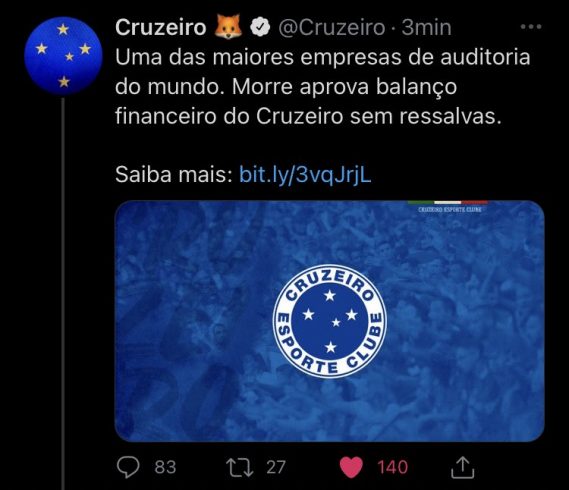The image size is (569, 490).
Task: Click the Cruzeiro display name
Action: pos(161,28)
